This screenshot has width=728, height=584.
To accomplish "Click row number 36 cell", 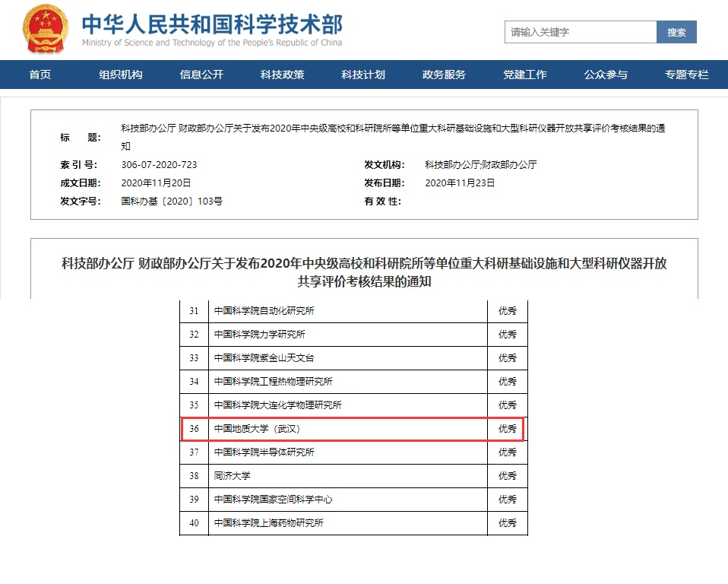I will [194, 429].
